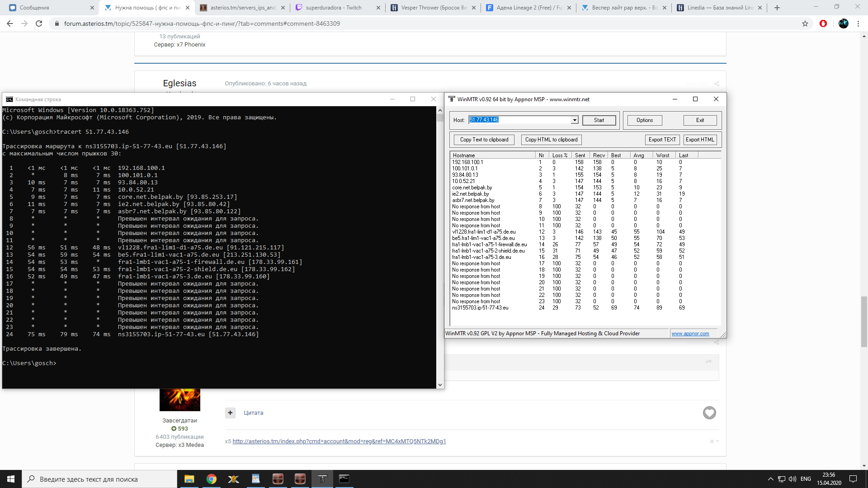
Task: Open the WinMTR taskbar icon
Action: [322, 479]
